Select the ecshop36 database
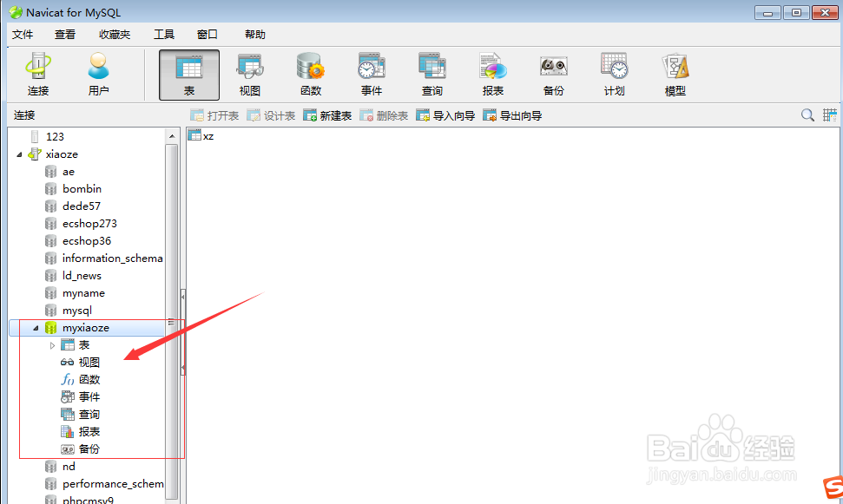Screen dimensions: 843x504 [87, 240]
